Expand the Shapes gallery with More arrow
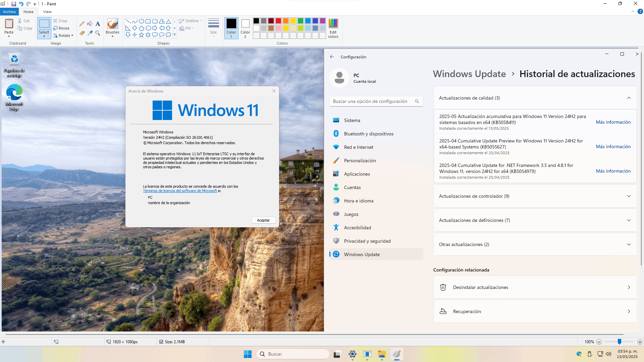The height and width of the screenshot is (362, 644). [174, 35]
